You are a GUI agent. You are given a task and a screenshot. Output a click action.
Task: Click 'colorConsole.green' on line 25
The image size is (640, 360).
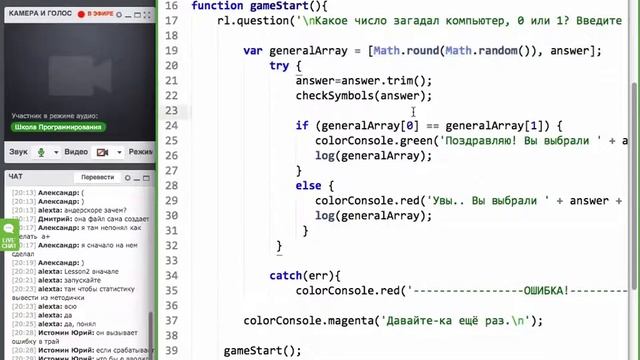[373, 141]
